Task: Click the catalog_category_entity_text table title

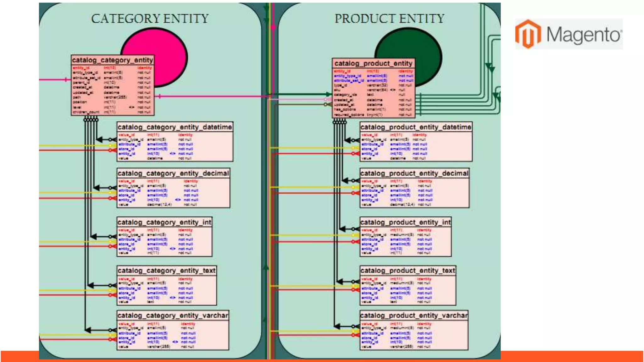Action: pyautogui.click(x=166, y=271)
